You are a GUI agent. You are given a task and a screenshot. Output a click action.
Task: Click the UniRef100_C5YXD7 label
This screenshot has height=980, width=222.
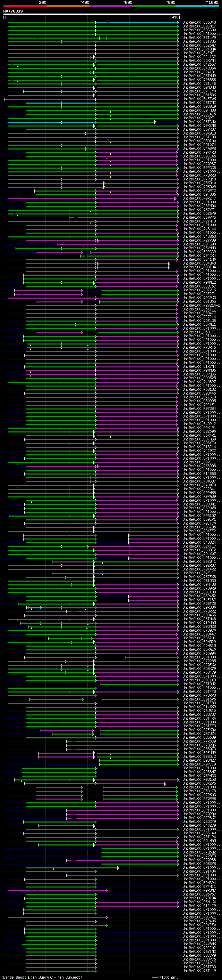(x=199, y=129)
